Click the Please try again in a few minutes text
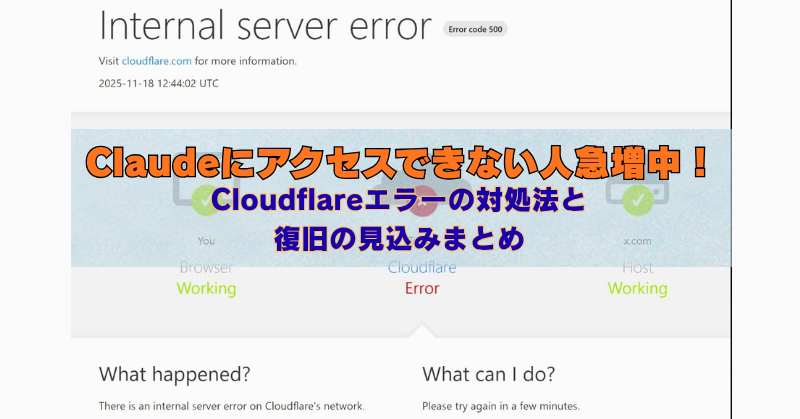The image size is (800, 419). pyautogui.click(x=500, y=406)
